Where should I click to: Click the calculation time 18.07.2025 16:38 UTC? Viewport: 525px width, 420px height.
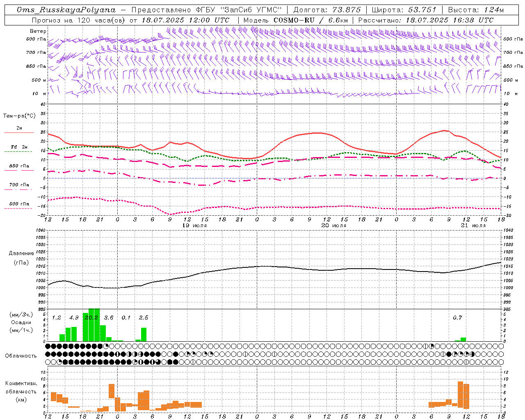click(450, 20)
